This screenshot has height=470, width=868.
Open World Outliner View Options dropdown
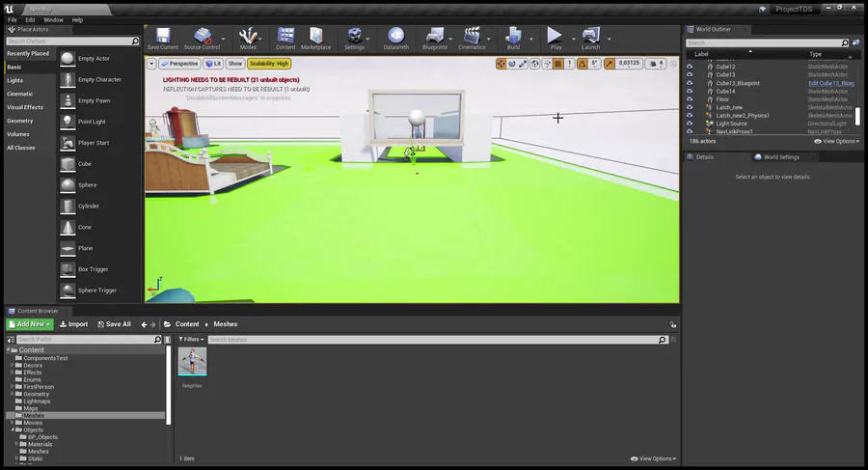click(836, 141)
